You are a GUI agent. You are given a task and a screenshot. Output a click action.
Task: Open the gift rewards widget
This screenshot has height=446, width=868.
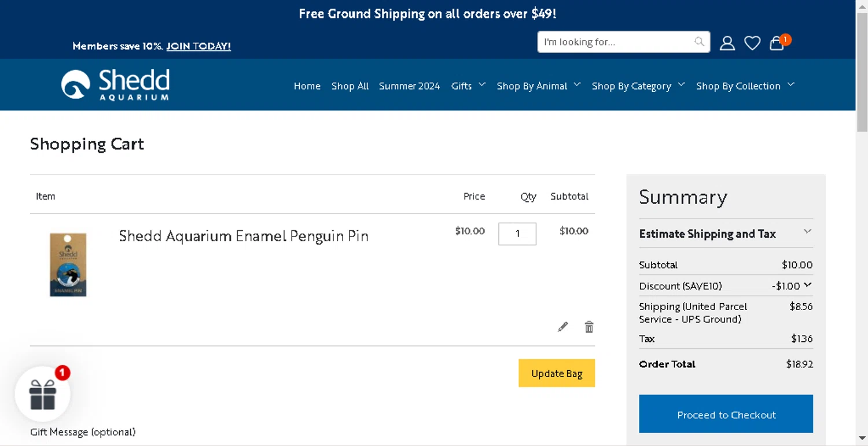(x=43, y=394)
